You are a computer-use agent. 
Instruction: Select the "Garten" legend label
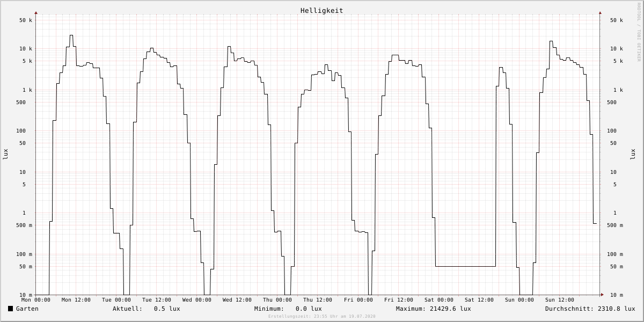click(27, 309)
